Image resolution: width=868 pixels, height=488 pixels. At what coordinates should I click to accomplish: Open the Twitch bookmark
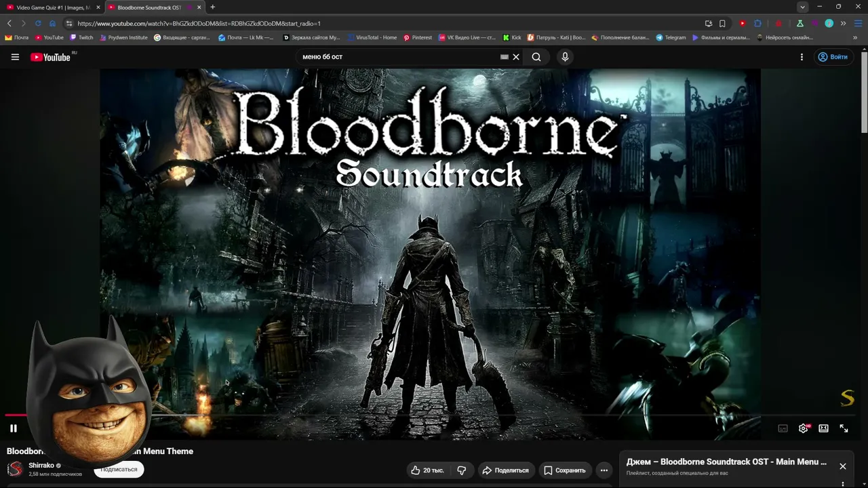[81, 38]
